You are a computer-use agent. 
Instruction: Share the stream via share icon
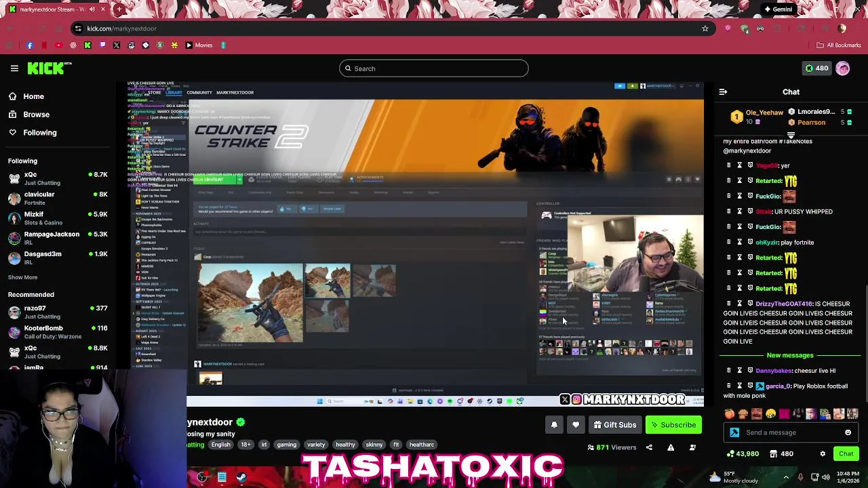click(649, 447)
